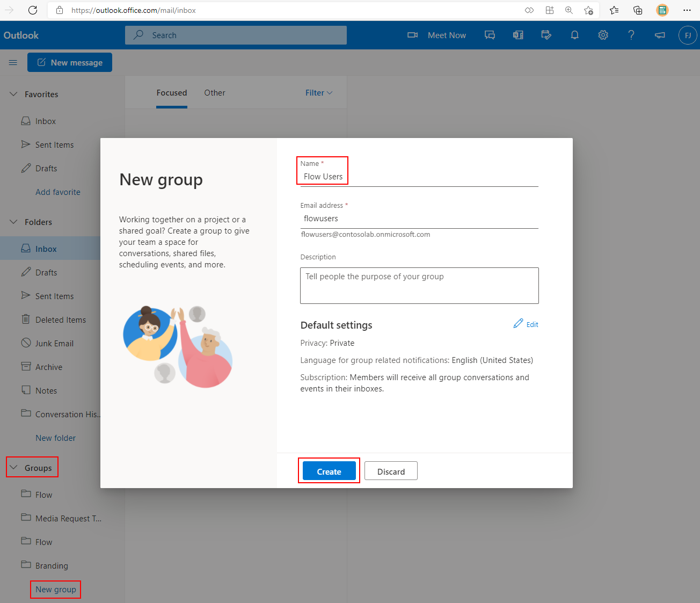Click the Archive box icon
This screenshot has width=700, height=603.
pos(26,366)
